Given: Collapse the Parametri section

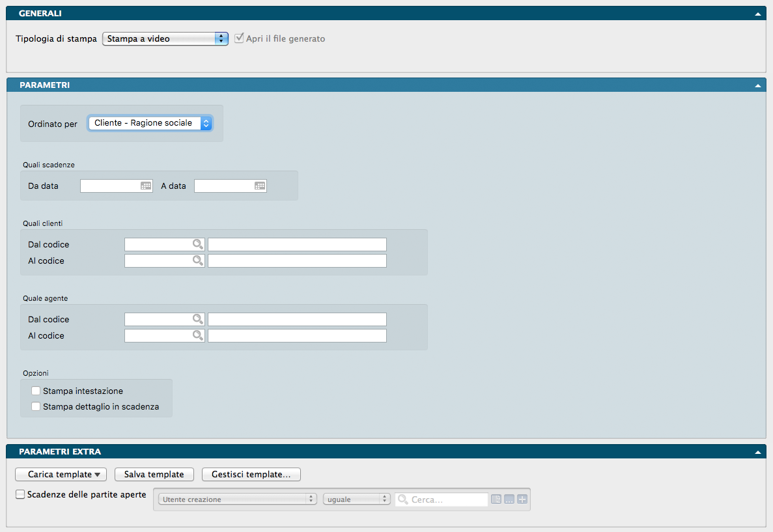Looking at the screenshot, I should (x=757, y=85).
